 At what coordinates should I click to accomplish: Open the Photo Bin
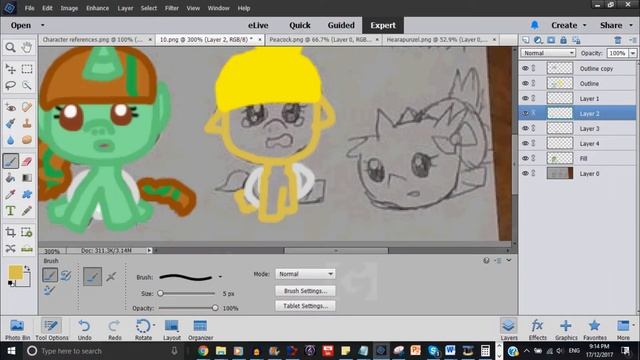(17, 329)
